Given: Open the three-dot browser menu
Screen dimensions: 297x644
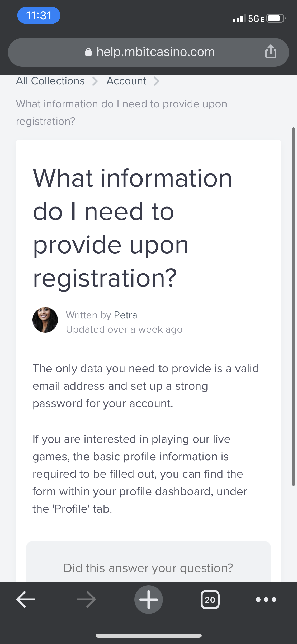Looking at the screenshot, I should (266, 599).
